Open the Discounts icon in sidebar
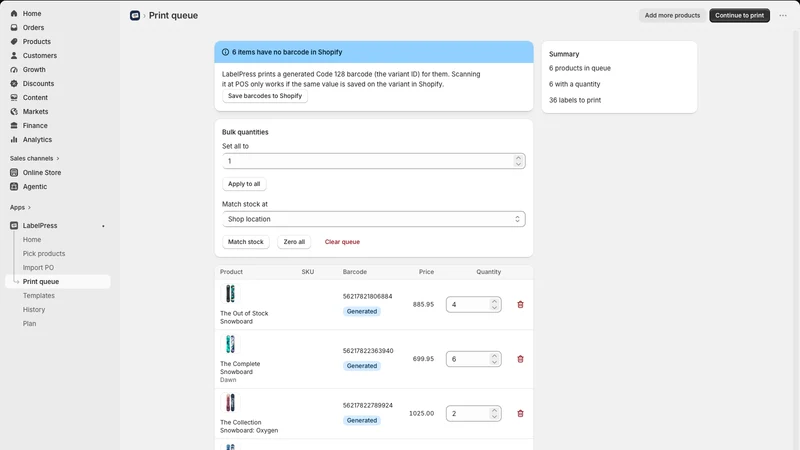Screen dimensions: 800x450 [14, 84]
